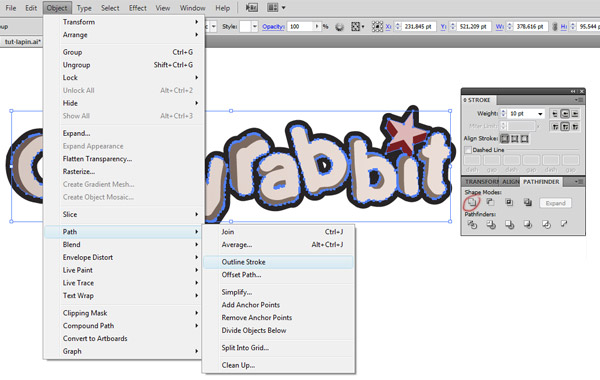Toggle Align Stroke to Center
600x380 pixels.
pyautogui.click(x=505, y=139)
